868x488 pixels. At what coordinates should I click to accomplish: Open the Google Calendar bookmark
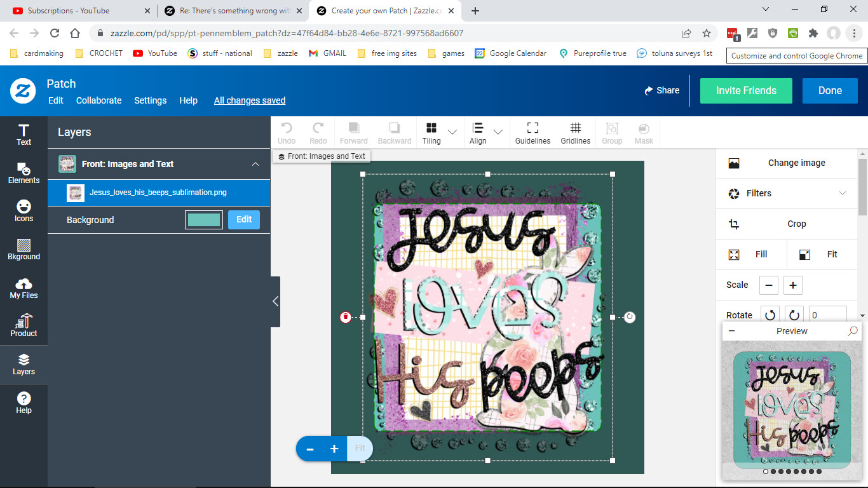(x=511, y=53)
